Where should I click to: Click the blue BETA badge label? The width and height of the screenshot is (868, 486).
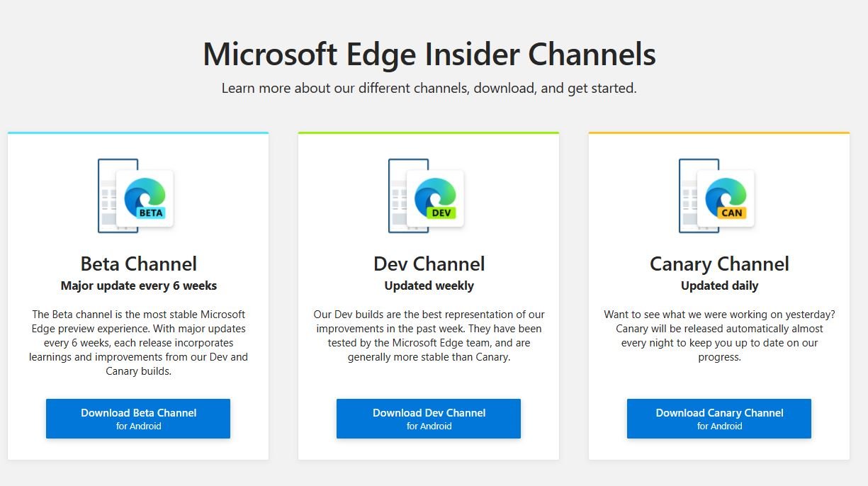[150, 213]
